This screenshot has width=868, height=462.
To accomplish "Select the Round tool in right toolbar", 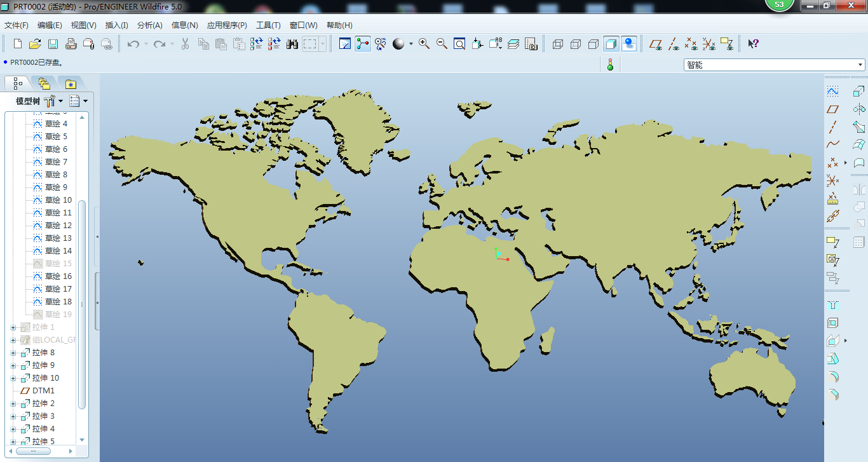I will 833,376.
